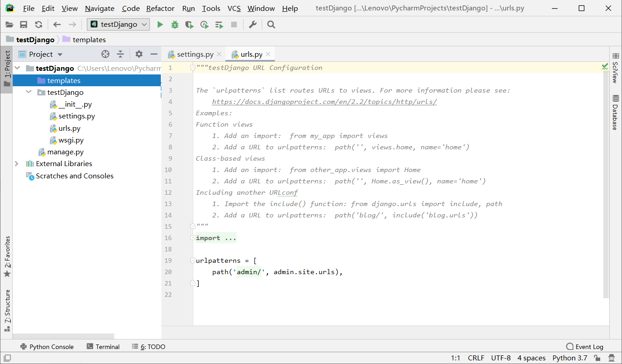622x364 pixels.
Task: Click the Concurrency diagram run icon
Action: 219,25
